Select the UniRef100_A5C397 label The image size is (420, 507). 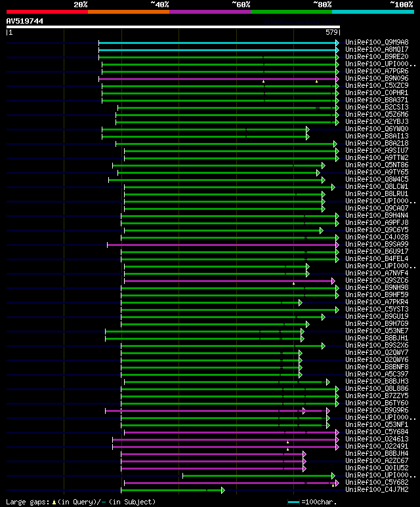coord(377,374)
